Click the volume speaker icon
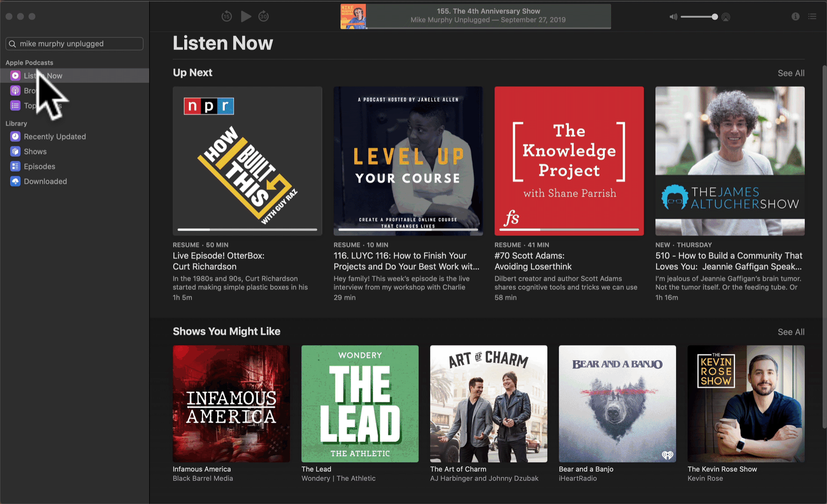This screenshot has height=504, width=827. point(673,17)
